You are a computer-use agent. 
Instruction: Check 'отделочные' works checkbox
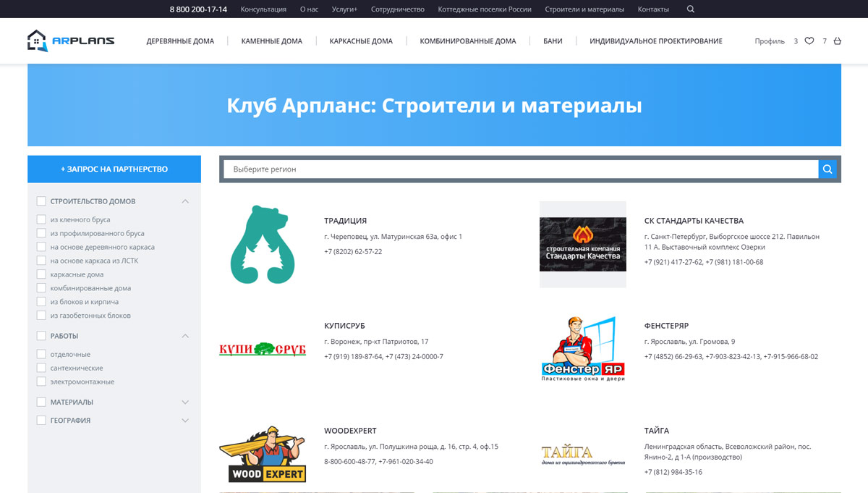pos(41,354)
